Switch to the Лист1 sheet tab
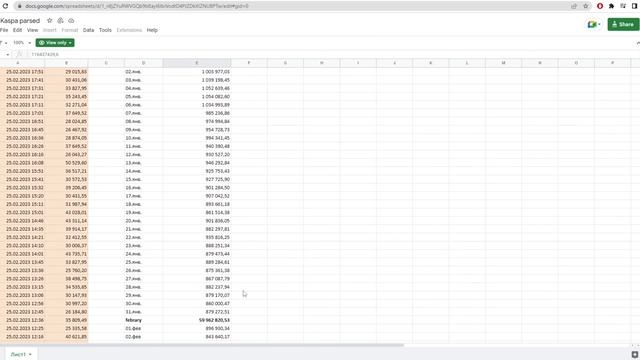640x360 pixels. point(18,354)
